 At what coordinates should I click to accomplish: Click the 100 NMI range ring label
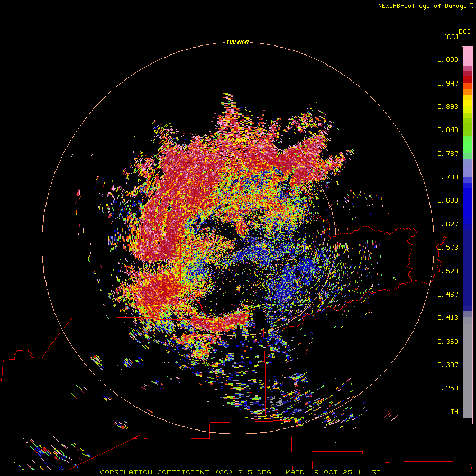pyautogui.click(x=237, y=42)
